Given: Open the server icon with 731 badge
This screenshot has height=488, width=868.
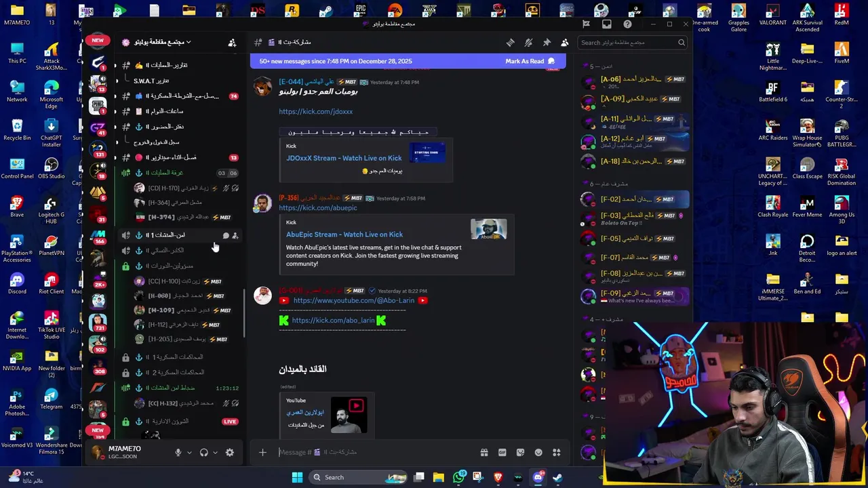Looking at the screenshot, I should coord(98,323).
